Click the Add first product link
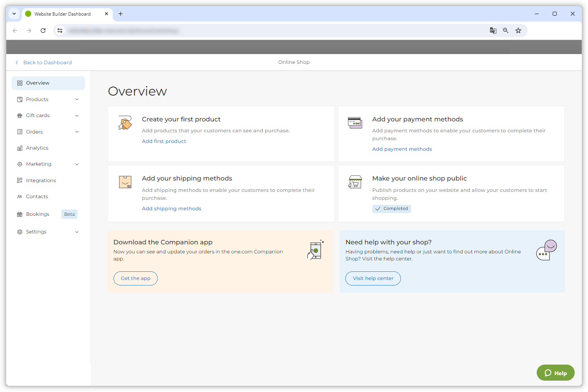Image resolution: width=588 pixels, height=392 pixels. tap(164, 141)
